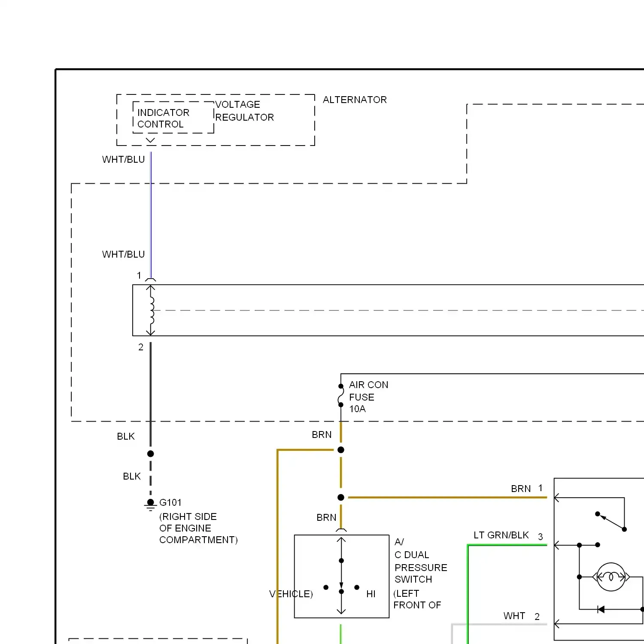
Task: Click the upper brown wire splice dot
Action: [x=341, y=450]
